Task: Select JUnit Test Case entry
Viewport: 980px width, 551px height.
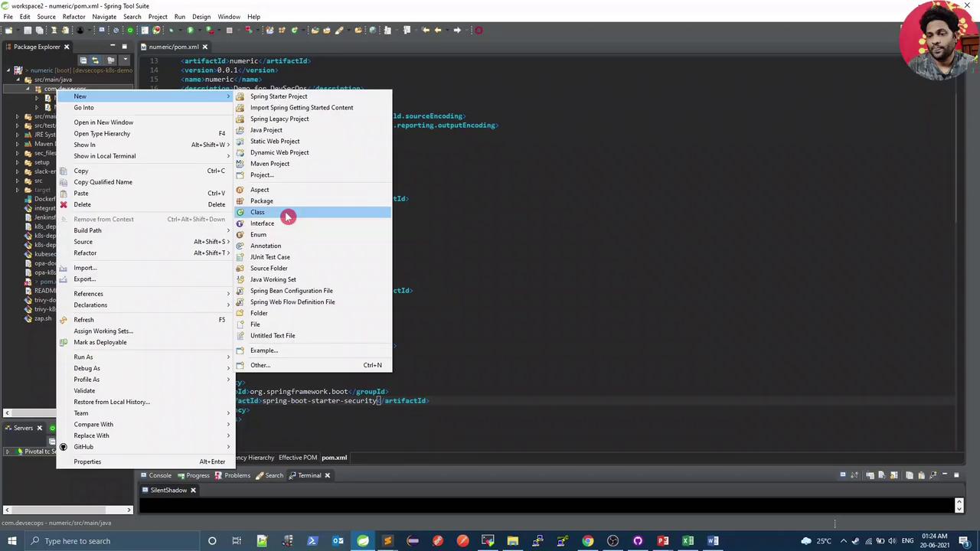Action: pos(312,257)
